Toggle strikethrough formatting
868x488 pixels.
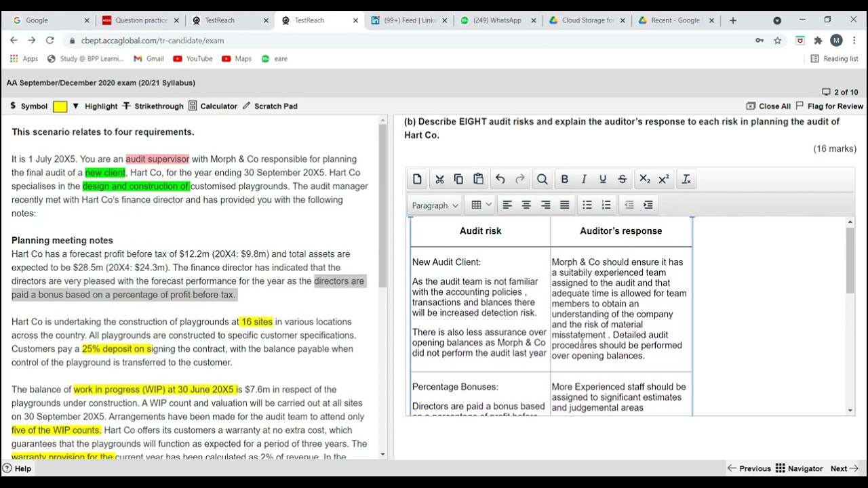[x=622, y=179]
